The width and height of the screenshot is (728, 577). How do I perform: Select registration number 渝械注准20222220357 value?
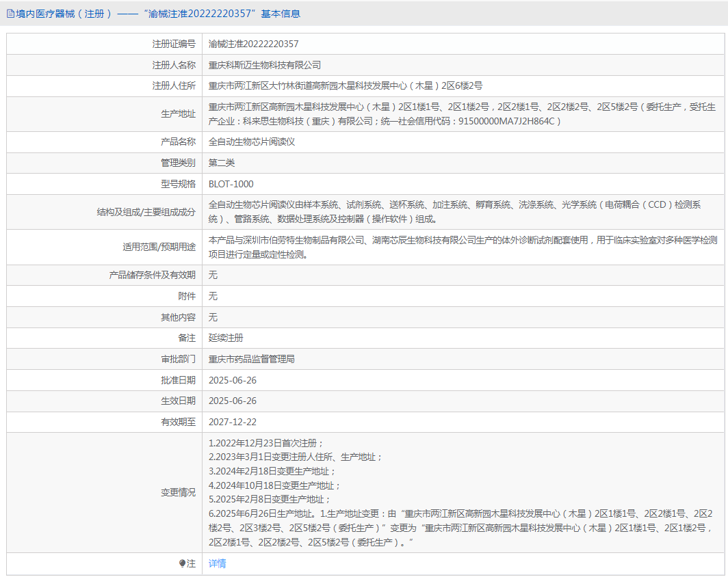253,44
